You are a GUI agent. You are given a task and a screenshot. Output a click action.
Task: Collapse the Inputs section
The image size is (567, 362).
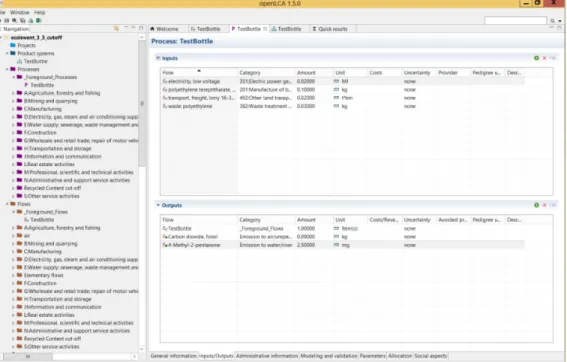158,58
